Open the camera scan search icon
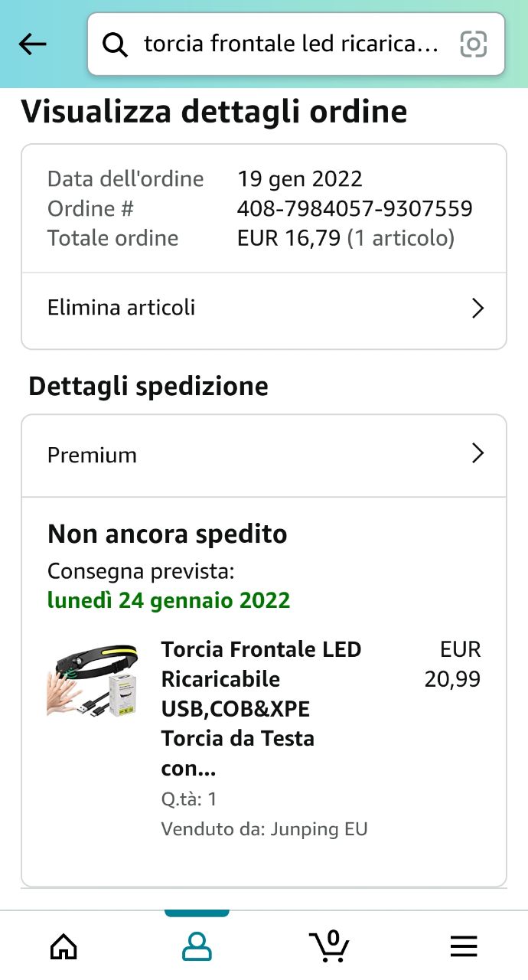 point(474,44)
